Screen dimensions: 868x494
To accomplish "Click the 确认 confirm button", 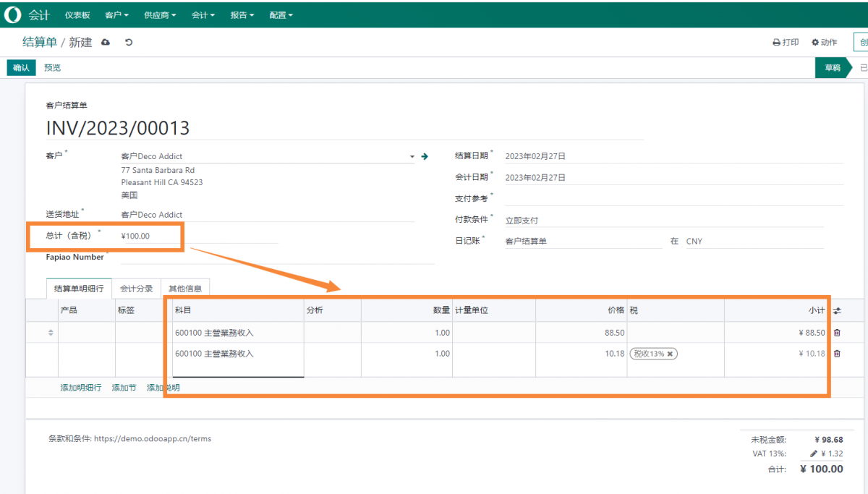I will pos(20,67).
